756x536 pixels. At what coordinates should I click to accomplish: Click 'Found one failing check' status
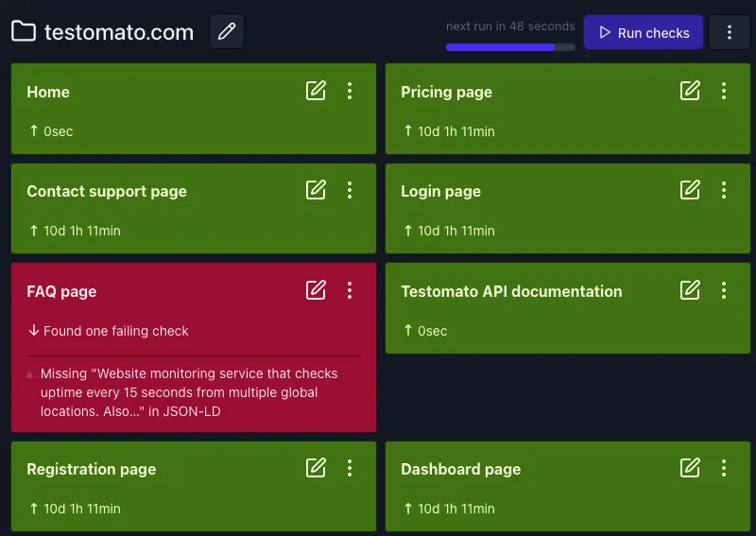(x=115, y=331)
